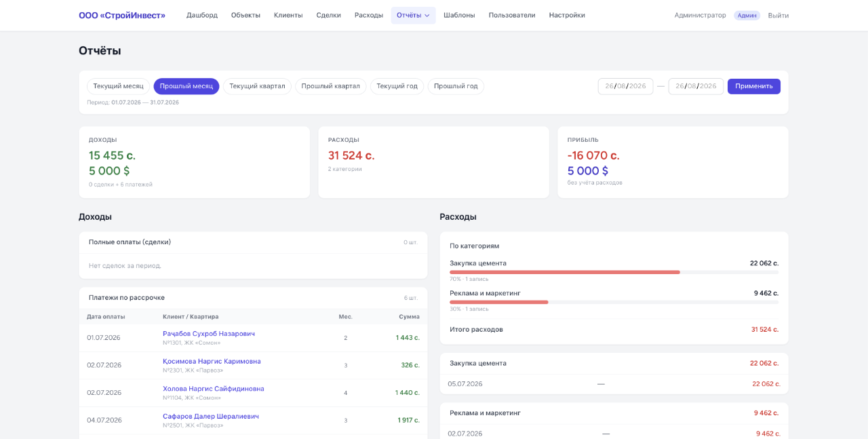Viewport: 868px width, 439px height.
Task: Click the date 04.07.2026 in payments table
Action: (x=104, y=420)
